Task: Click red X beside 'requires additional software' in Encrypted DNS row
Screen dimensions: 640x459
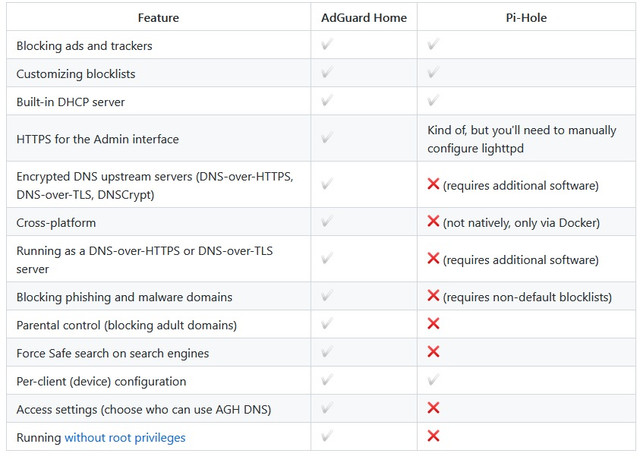Action: click(433, 185)
